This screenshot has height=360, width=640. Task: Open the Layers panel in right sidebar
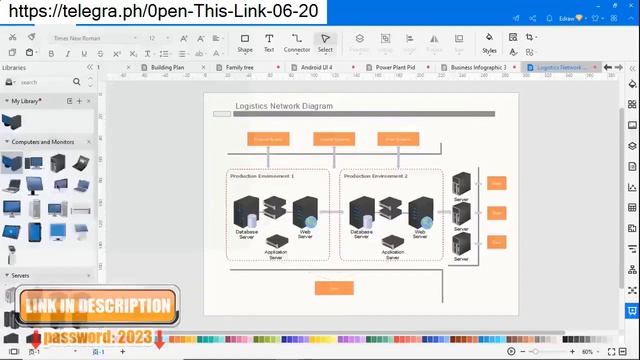632,146
